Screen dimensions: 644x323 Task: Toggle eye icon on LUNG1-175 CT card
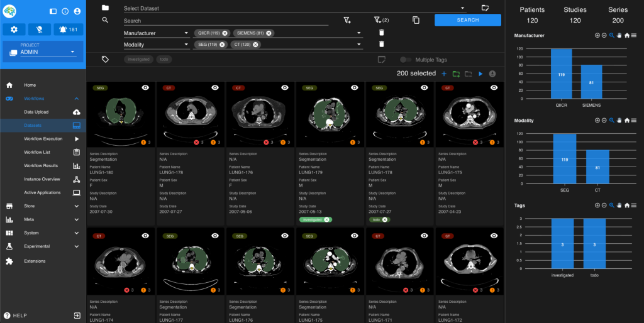pos(495,89)
